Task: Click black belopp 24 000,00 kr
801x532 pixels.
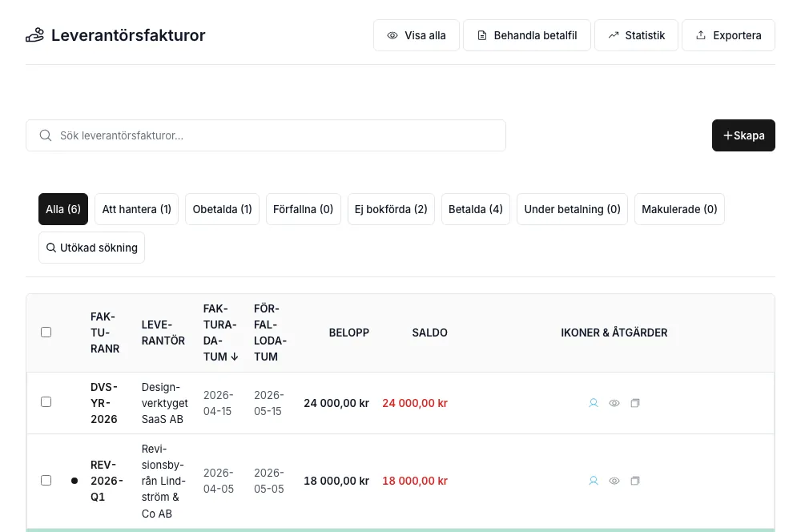Action: pyautogui.click(x=336, y=403)
